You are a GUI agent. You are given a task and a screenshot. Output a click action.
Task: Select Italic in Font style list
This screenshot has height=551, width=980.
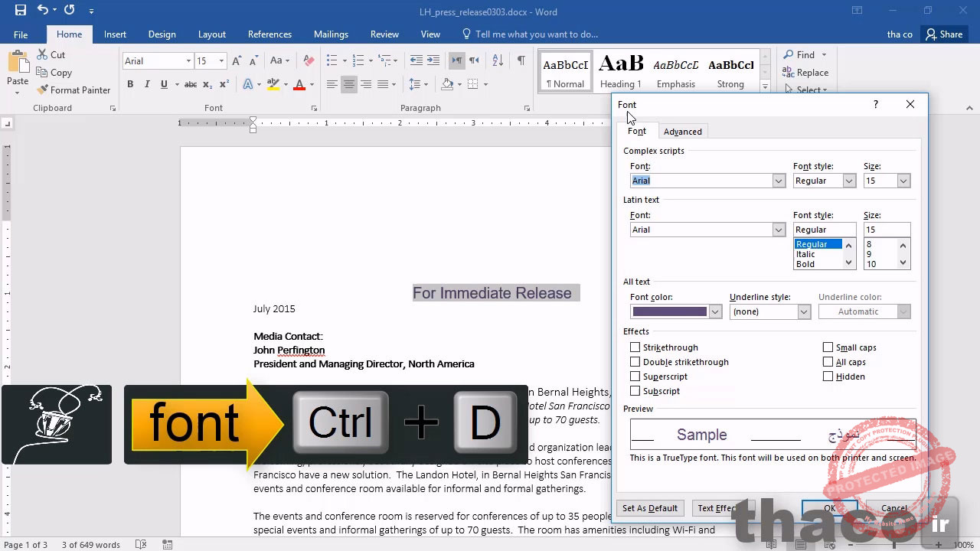pos(805,254)
